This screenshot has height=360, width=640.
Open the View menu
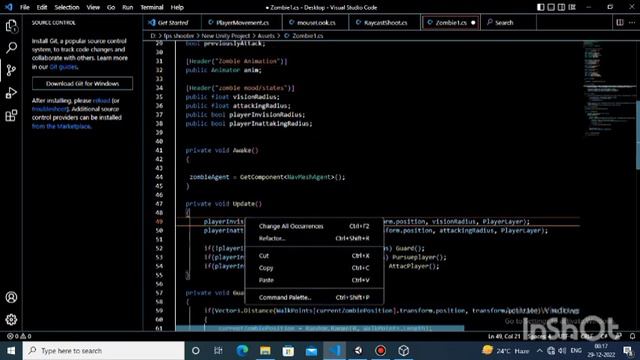(x=93, y=7)
